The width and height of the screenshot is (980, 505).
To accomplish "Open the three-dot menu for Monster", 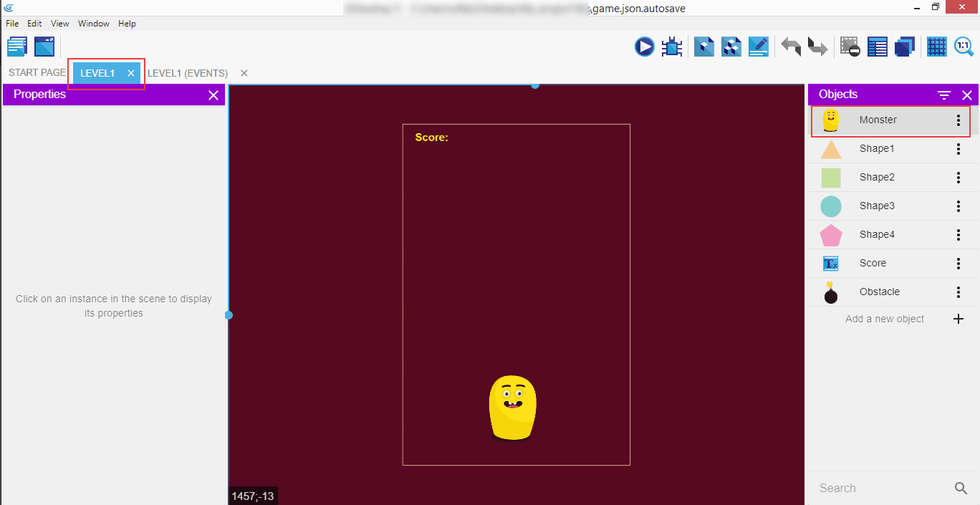I will pos(958,120).
